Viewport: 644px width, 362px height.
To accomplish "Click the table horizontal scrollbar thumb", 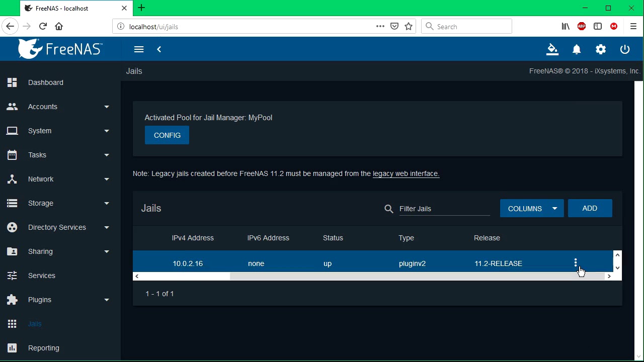I will point(417,276).
